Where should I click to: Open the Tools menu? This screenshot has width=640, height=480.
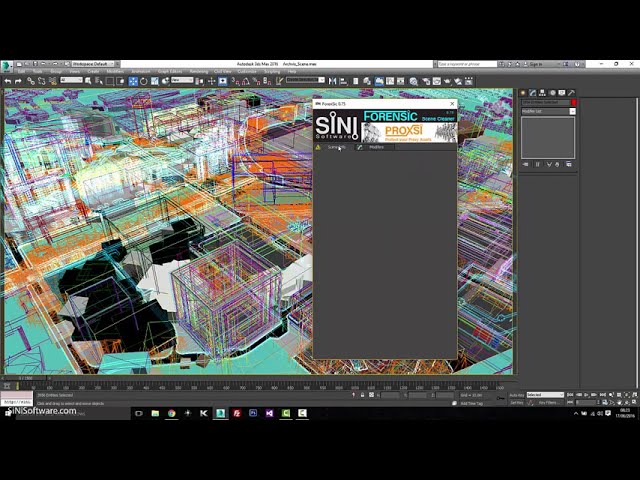(38, 71)
